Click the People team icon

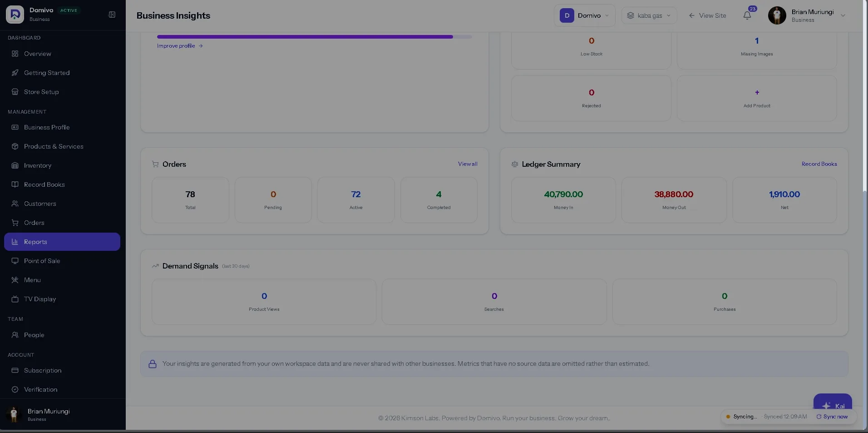(15, 335)
